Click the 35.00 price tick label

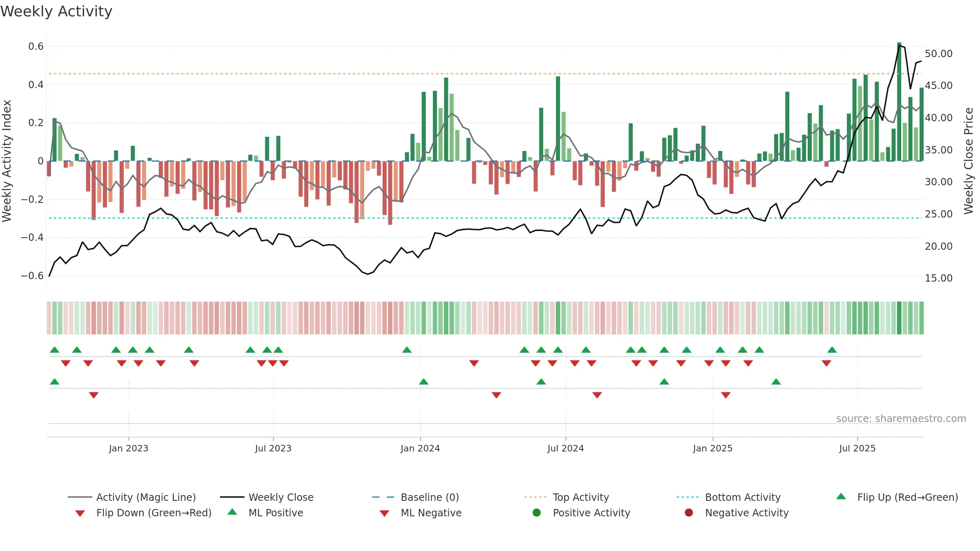coord(939,150)
